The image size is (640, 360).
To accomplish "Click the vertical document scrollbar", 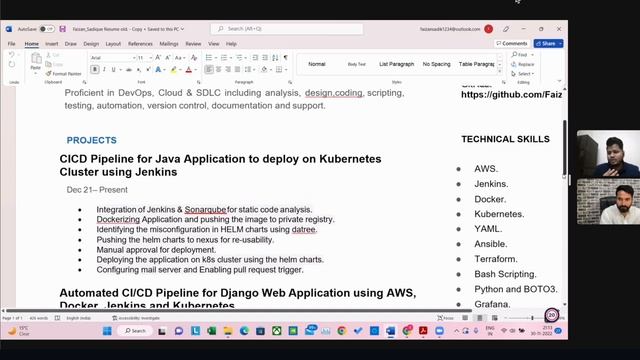I will click(564, 149).
